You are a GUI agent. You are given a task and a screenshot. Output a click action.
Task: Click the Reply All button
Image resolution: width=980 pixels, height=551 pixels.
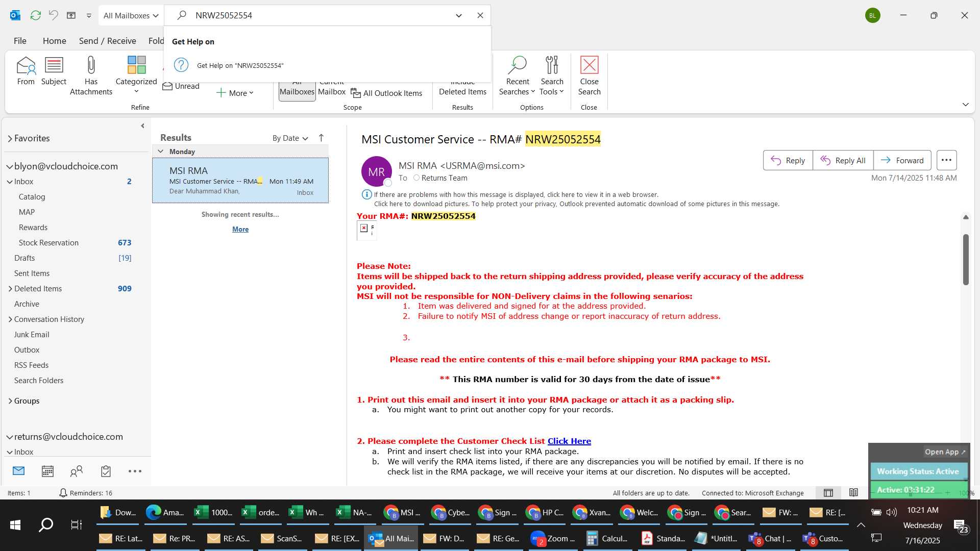(843, 160)
